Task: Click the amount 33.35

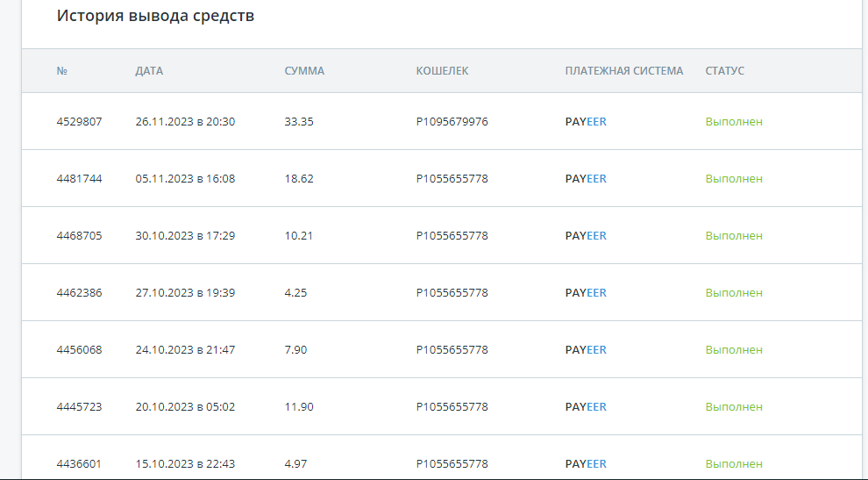Action: [299, 121]
